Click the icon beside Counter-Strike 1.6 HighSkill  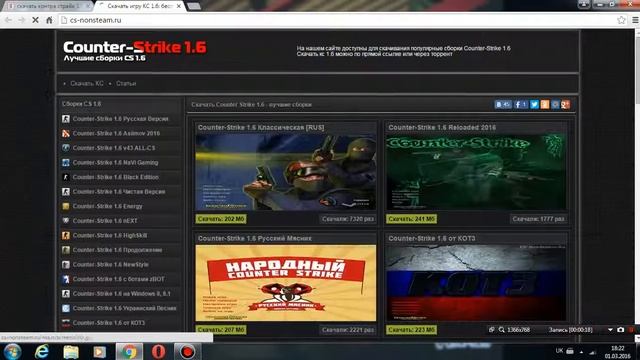tap(66, 236)
